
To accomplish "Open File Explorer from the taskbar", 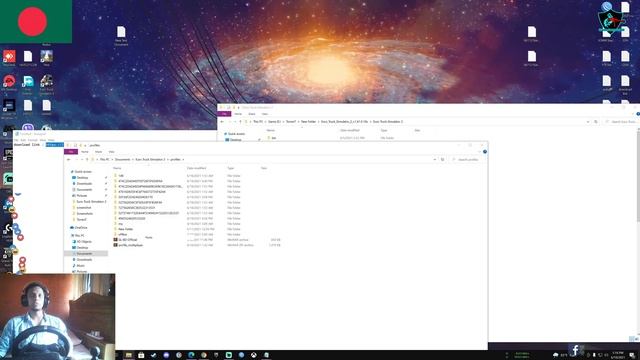I will (128, 355).
